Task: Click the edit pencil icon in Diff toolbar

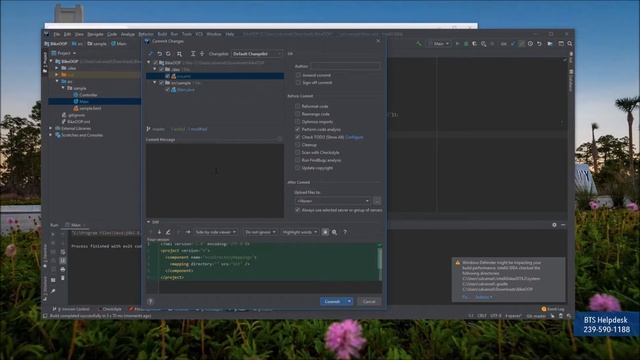Action: (x=168, y=232)
